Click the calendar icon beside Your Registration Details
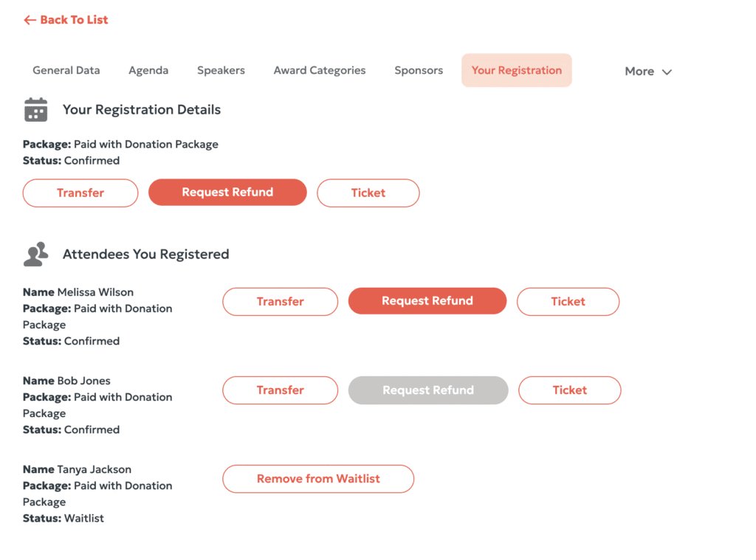The height and width of the screenshot is (560, 756). click(35, 110)
